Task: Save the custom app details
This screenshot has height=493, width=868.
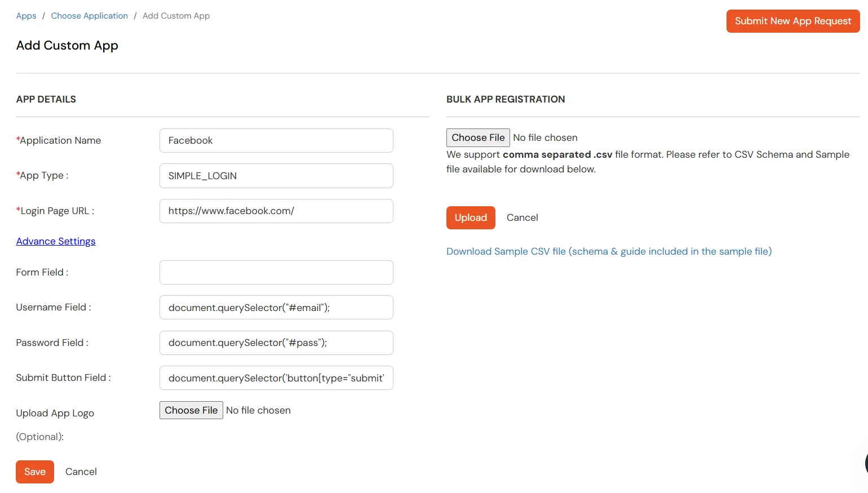Action: point(35,472)
